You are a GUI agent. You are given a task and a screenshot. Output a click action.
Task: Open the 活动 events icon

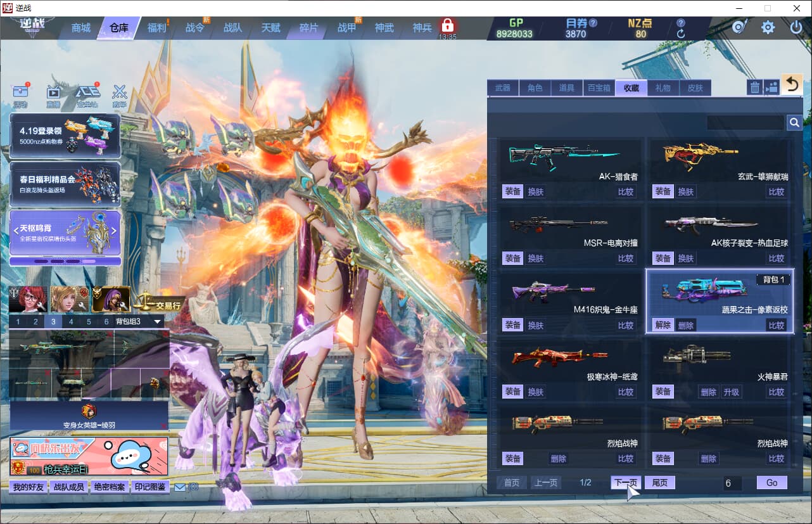tap(20, 96)
